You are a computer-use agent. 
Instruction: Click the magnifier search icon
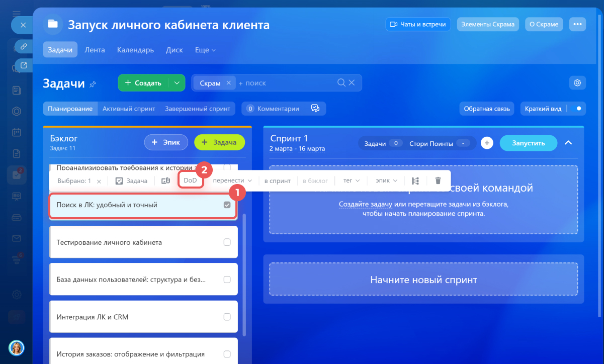point(341,83)
